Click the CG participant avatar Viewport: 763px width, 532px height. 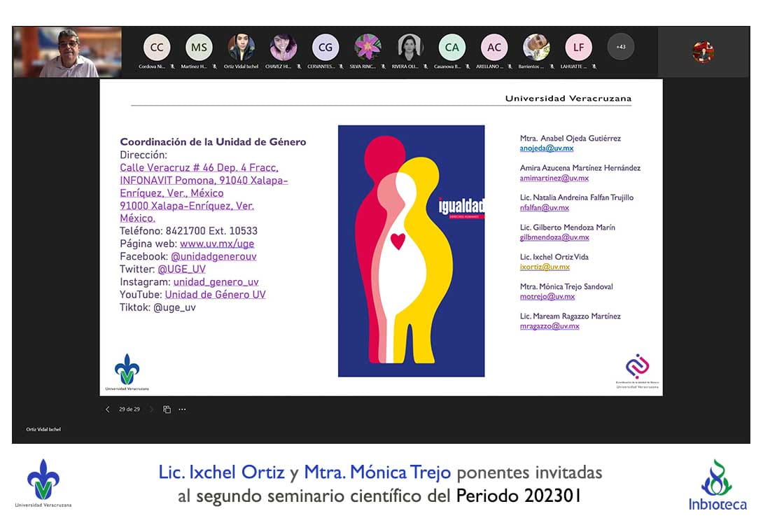[325, 48]
